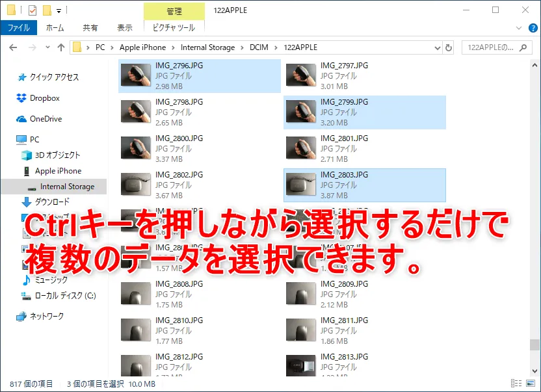Expand the chevron after Apple iPhone breadcrumb
The width and height of the screenshot is (541, 392).
pos(173,47)
